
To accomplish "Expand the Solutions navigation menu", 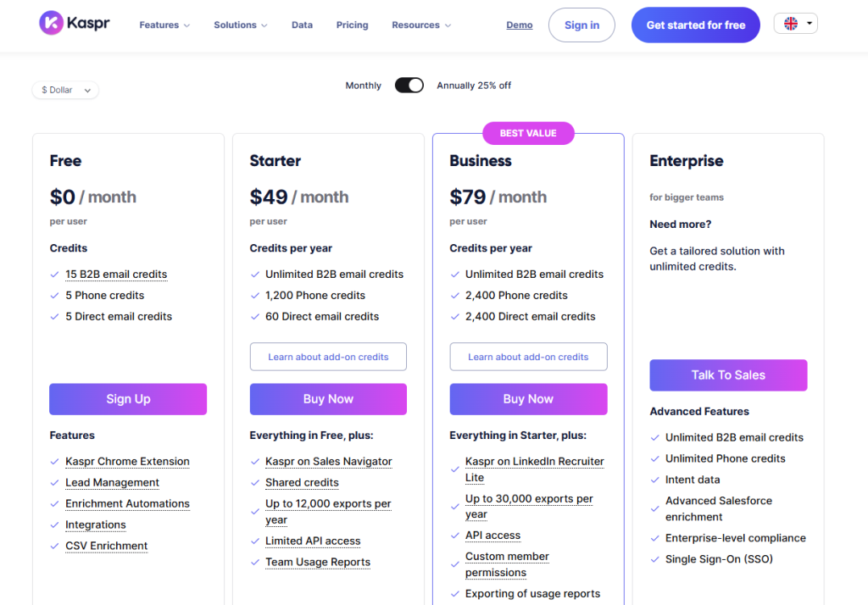I will tap(241, 25).
